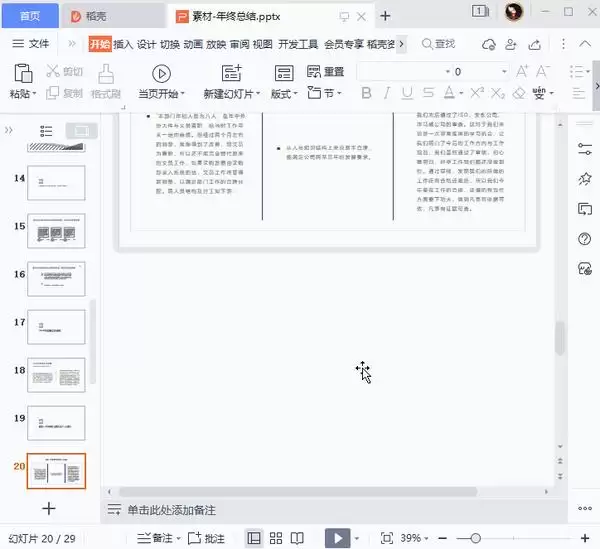This screenshot has height=549, width=600.
Task: Add a slide with the plus button below thumbnails
Action: (48, 508)
